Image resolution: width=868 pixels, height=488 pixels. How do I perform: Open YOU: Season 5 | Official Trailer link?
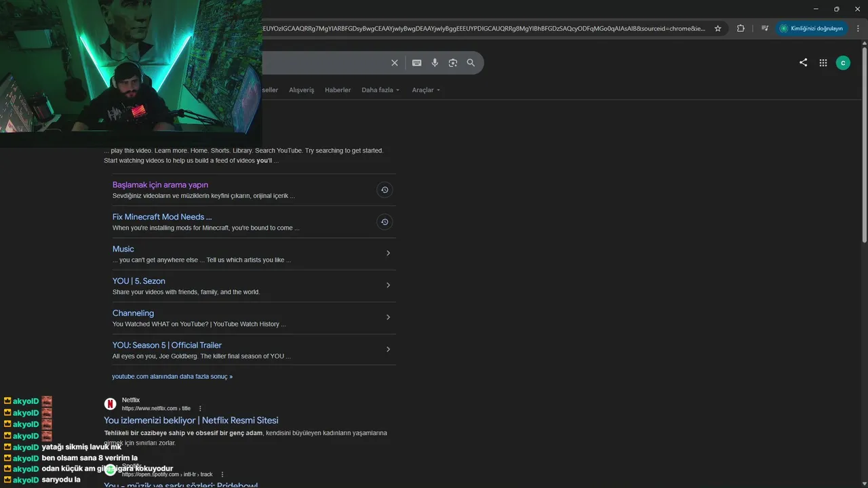tap(167, 345)
